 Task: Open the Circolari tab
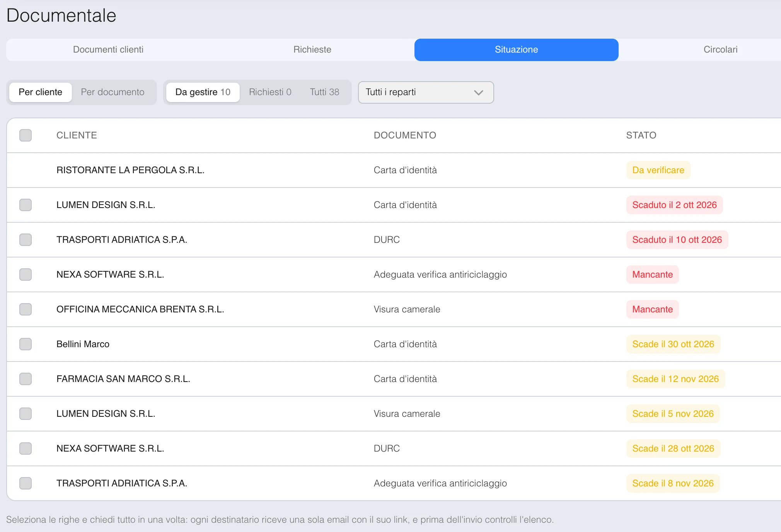pyautogui.click(x=721, y=49)
